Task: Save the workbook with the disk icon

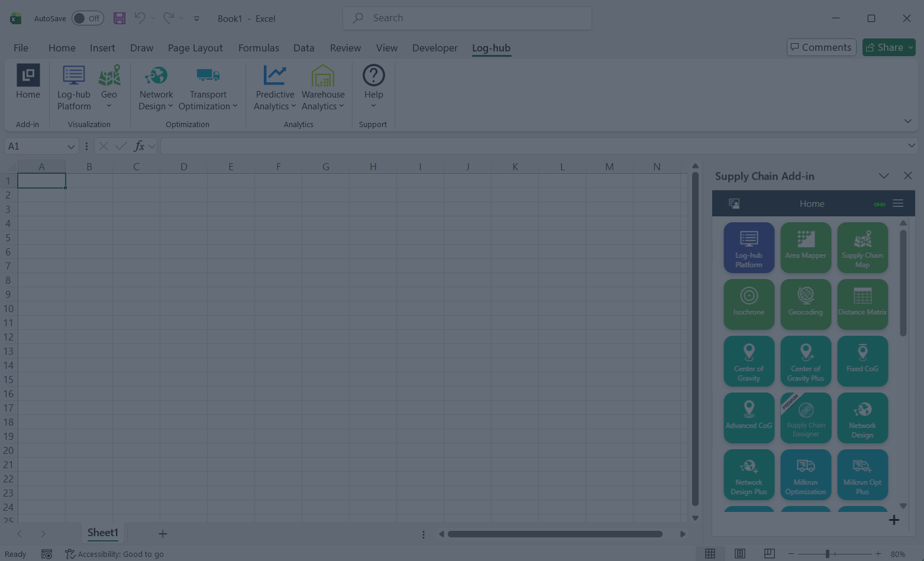Action: (119, 18)
